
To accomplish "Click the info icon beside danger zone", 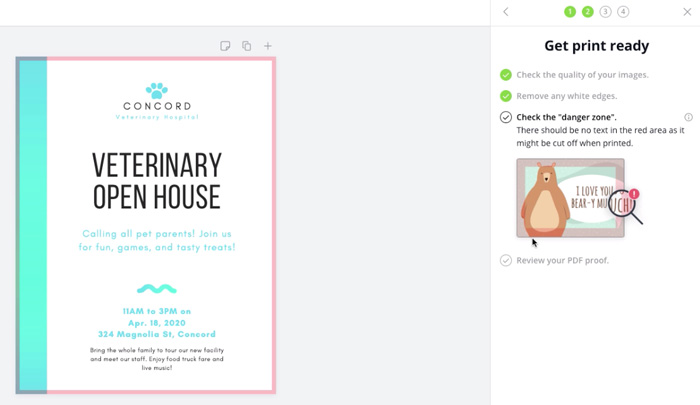I will (688, 118).
